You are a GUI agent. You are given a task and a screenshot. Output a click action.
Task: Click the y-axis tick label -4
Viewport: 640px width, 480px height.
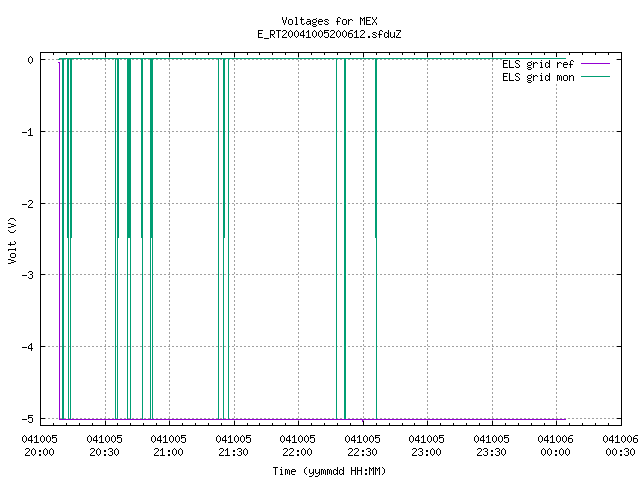27,347
